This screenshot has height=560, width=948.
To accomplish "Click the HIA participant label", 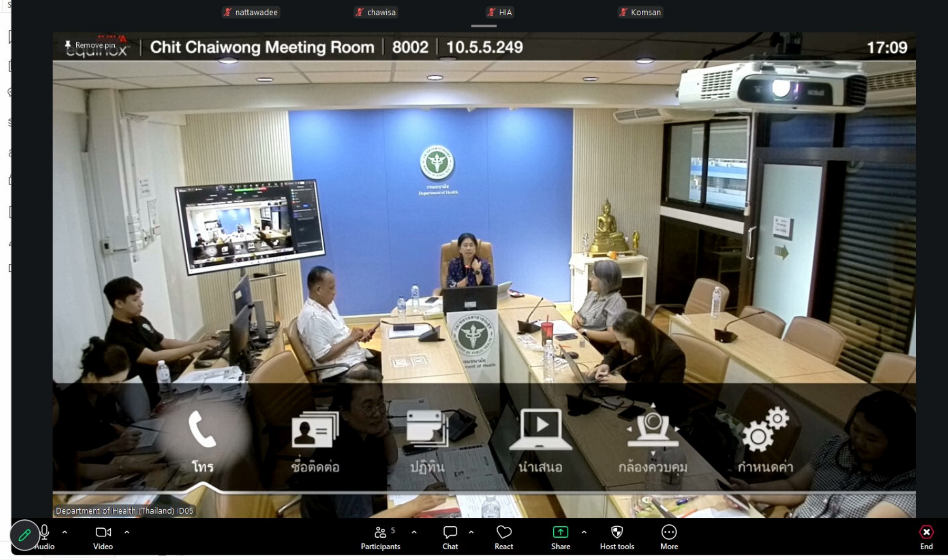I will point(501,12).
